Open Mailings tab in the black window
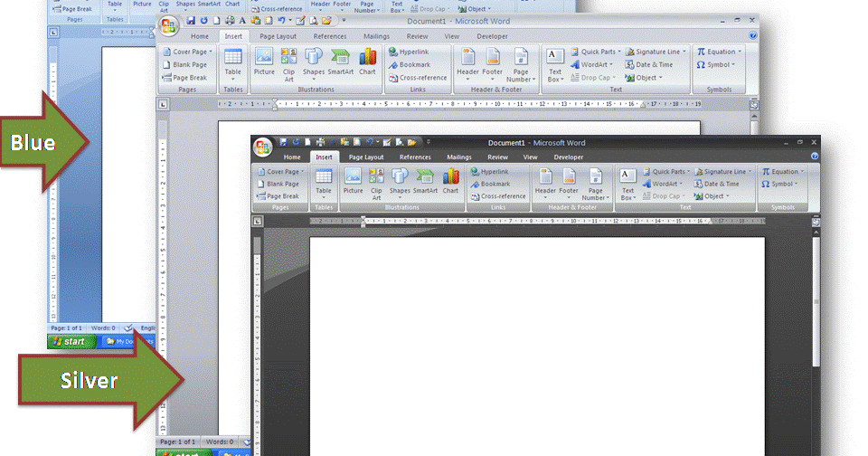 [459, 157]
